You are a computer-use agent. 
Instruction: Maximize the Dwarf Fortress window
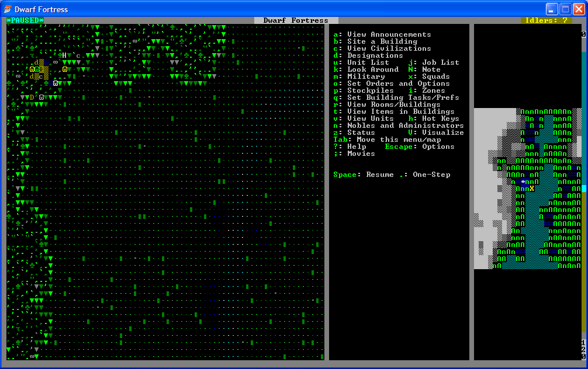point(566,9)
